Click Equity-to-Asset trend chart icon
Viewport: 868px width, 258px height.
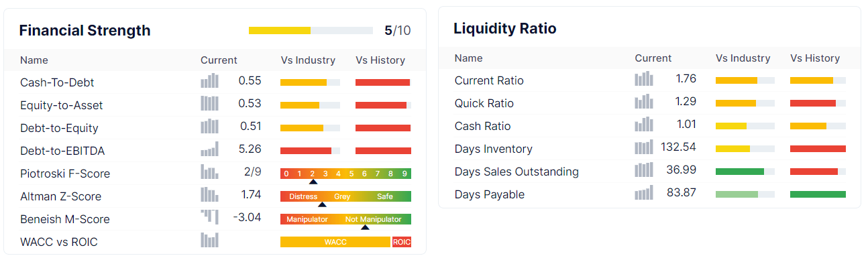[209, 104]
